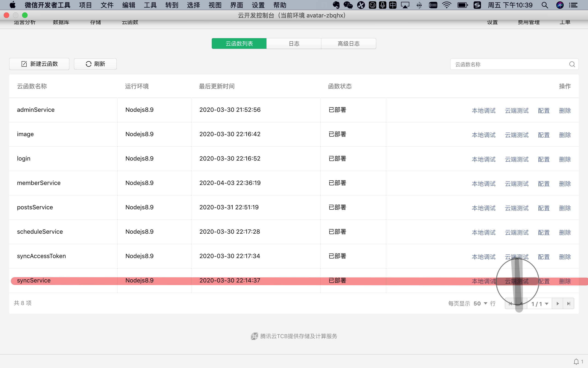Open the Apple menu

click(x=12, y=5)
